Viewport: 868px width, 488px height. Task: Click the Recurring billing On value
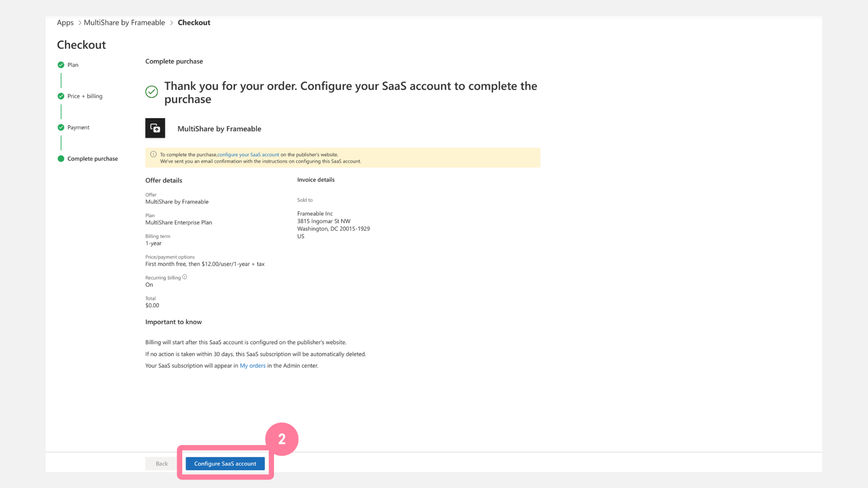pos(149,285)
